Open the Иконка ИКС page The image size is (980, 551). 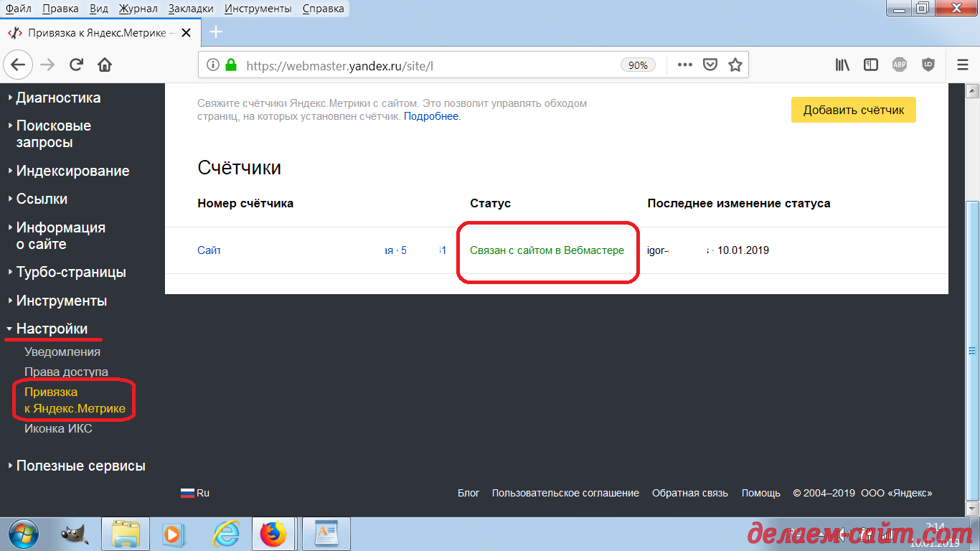tap(58, 428)
